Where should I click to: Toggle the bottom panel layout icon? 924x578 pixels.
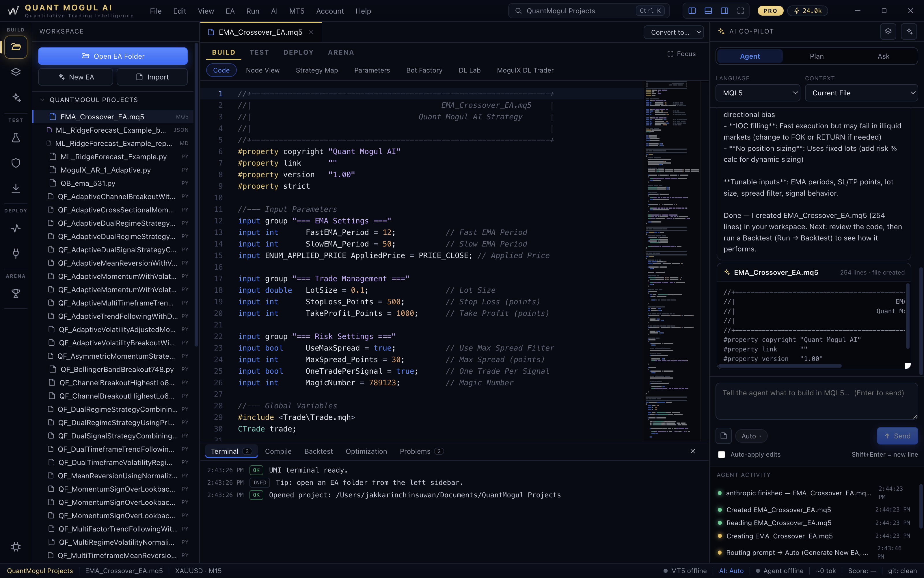coord(708,11)
